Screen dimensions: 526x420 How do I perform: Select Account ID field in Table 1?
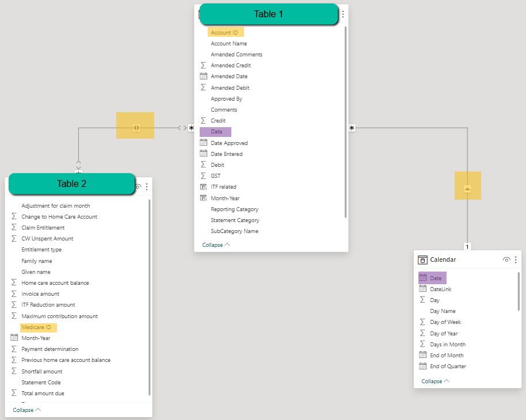[224, 33]
